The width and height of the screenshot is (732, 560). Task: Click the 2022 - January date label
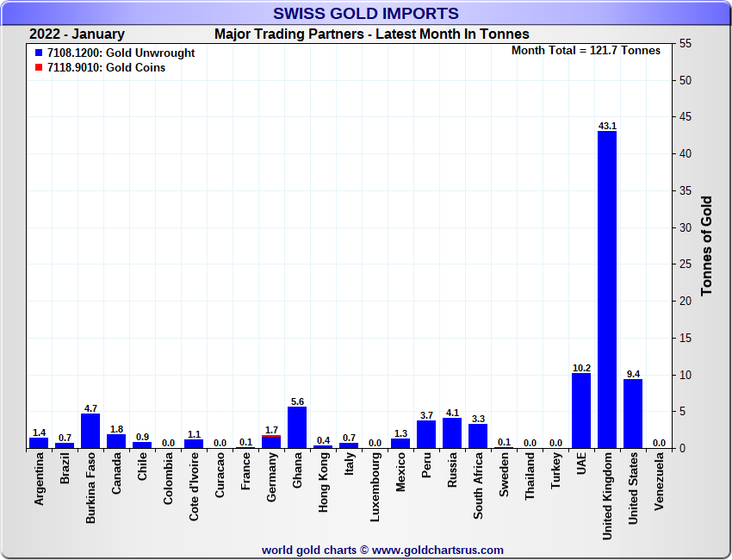[77, 34]
